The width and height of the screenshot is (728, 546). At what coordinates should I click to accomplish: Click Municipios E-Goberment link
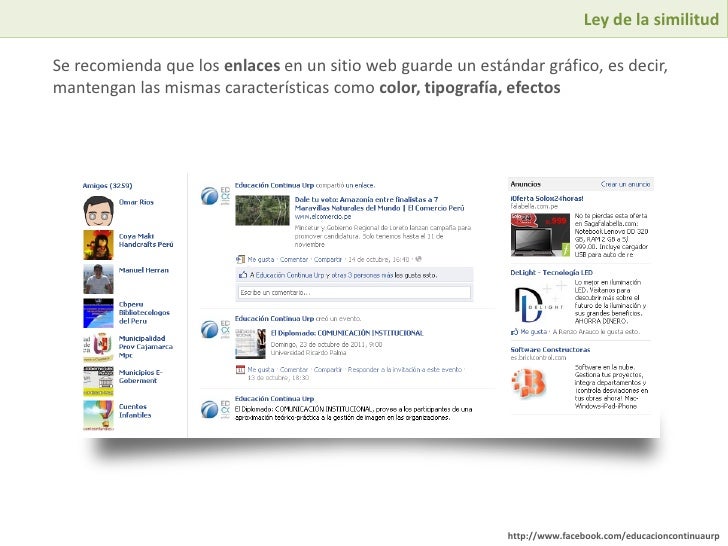coord(140,377)
